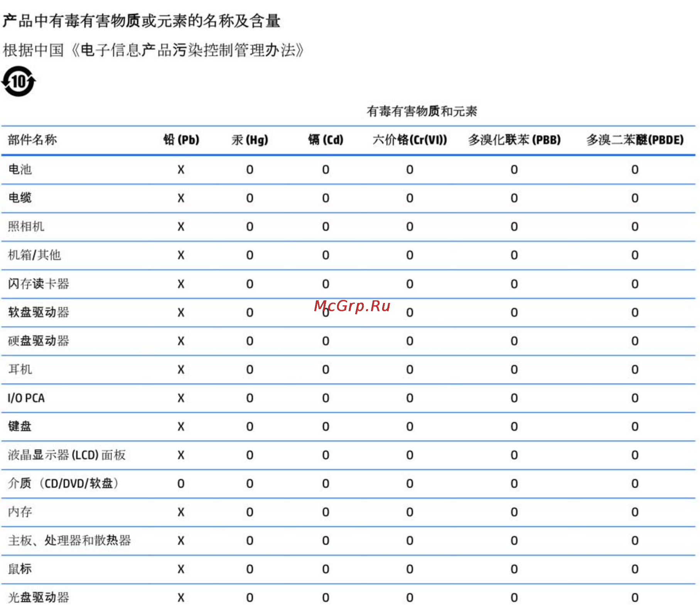Click the 10-year environmental protection use period icon
The image size is (700, 611).
coord(19,81)
